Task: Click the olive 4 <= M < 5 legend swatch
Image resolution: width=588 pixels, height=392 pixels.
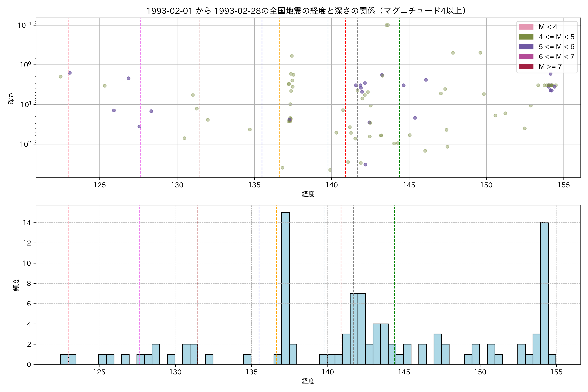Action: click(526, 37)
